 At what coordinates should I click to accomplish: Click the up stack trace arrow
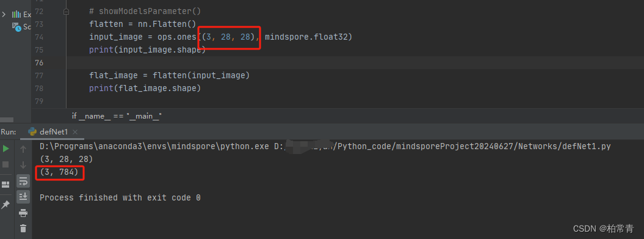tap(23, 149)
